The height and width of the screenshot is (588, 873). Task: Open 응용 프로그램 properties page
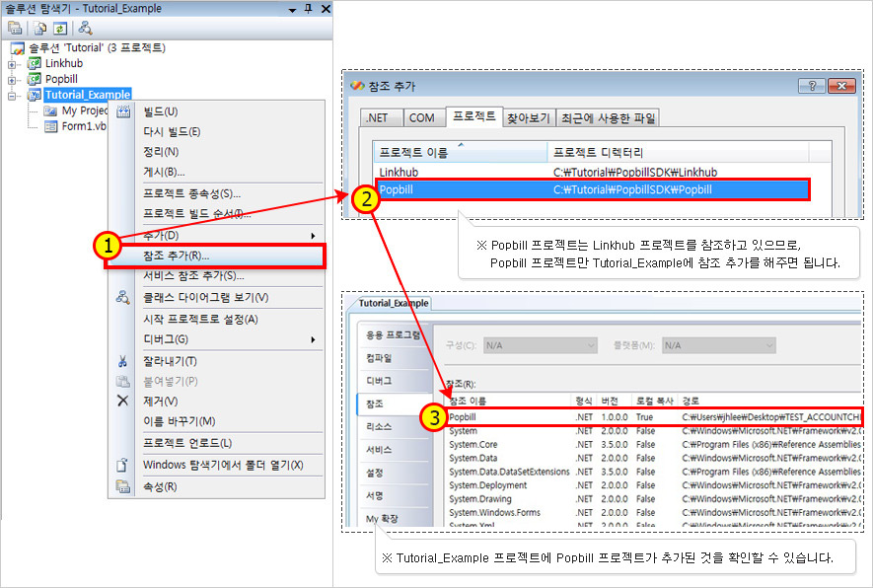pyautogui.click(x=393, y=335)
